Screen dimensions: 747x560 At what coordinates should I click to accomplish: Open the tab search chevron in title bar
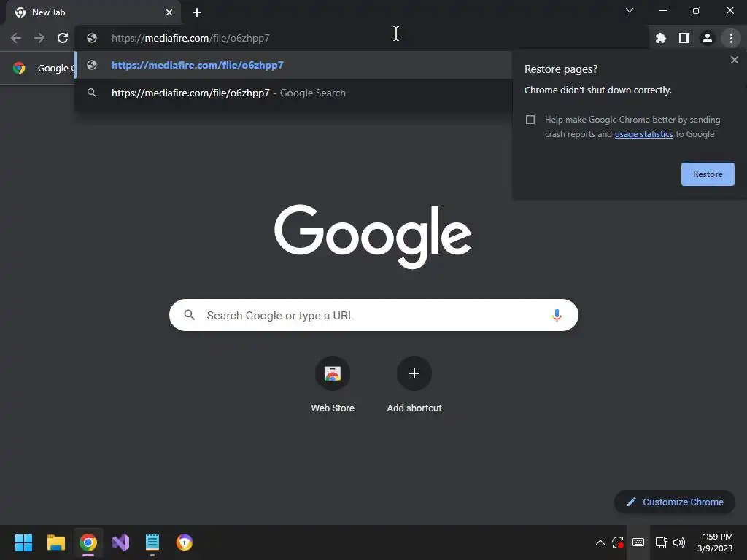click(630, 10)
